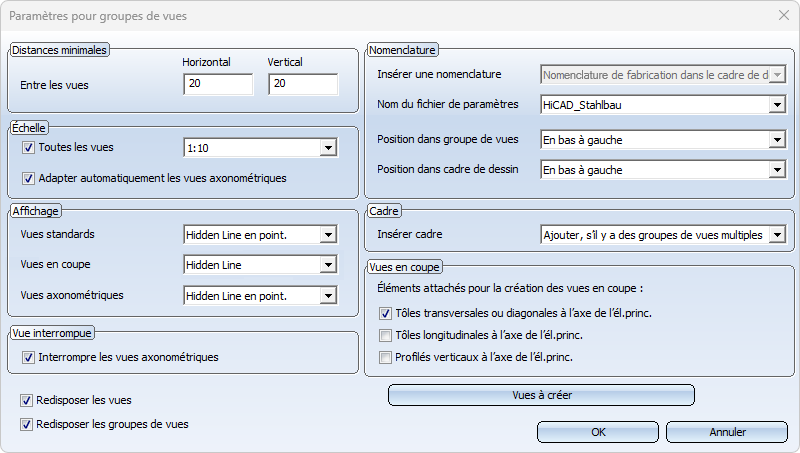Uncheck Interrompre les vues axonométriques
800x453 pixels.
point(28,358)
